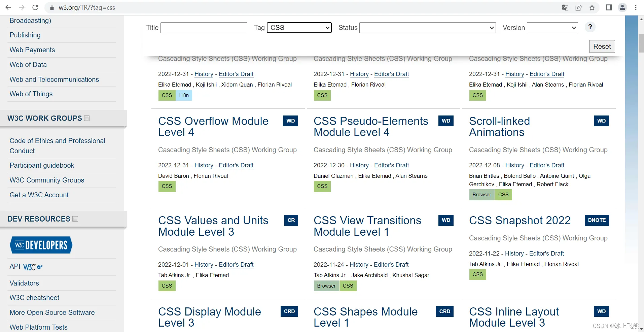This screenshot has height=332, width=644.
Task: Open Editor's Draft for CSS Snapshot 2022
Action: click(547, 254)
